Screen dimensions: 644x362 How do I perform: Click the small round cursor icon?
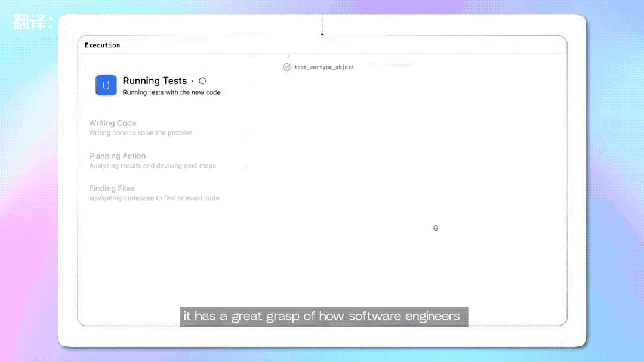pyautogui.click(x=436, y=228)
